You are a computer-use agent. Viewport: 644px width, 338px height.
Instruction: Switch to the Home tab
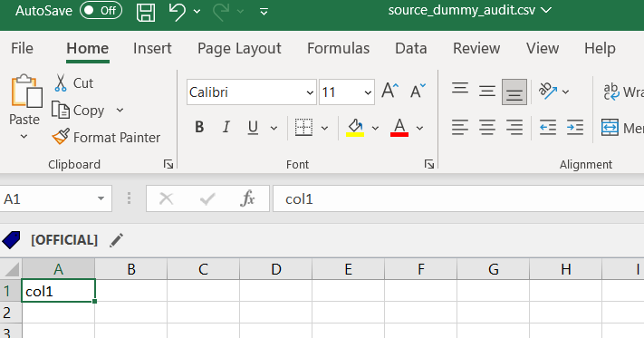tap(88, 48)
